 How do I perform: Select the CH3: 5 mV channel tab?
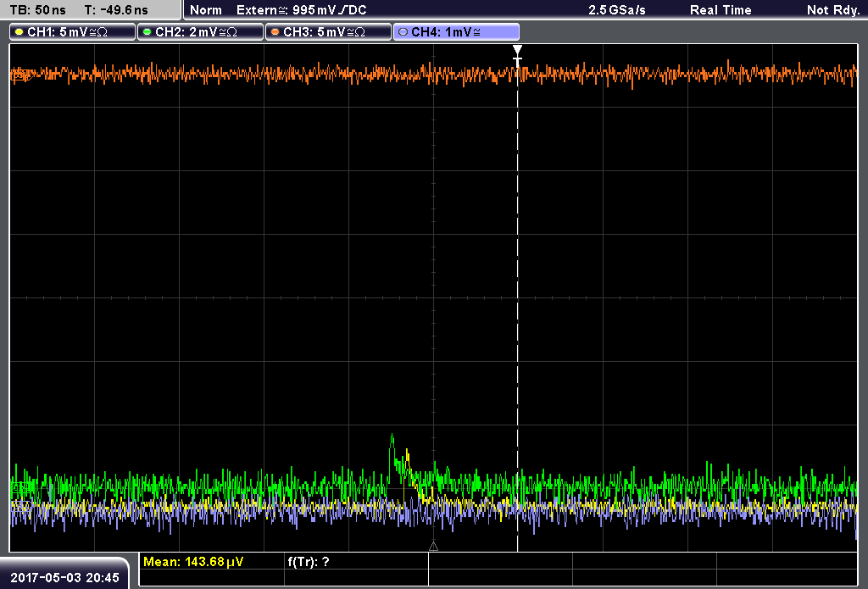(x=328, y=32)
